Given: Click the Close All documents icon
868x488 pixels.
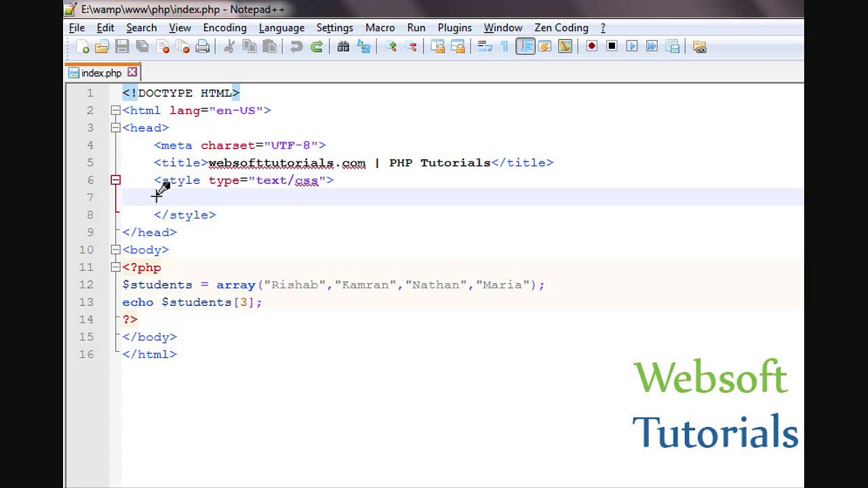Looking at the screenshot, I should pos(183,47).
